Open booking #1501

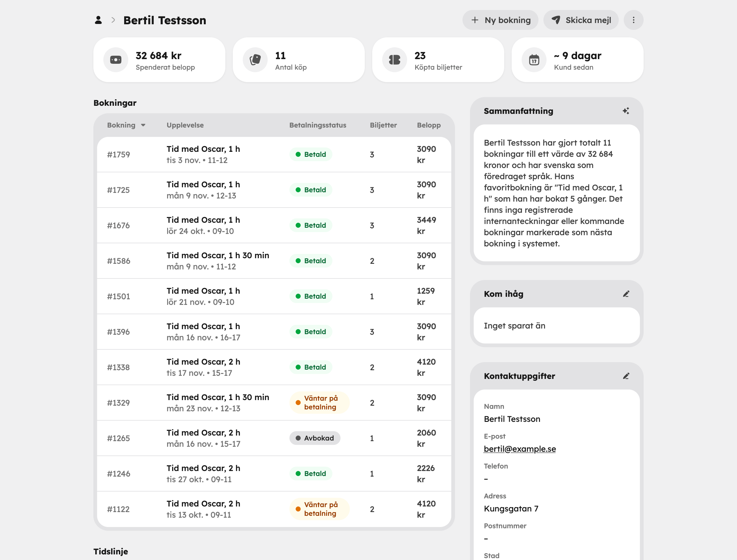(x=274, y=296)
